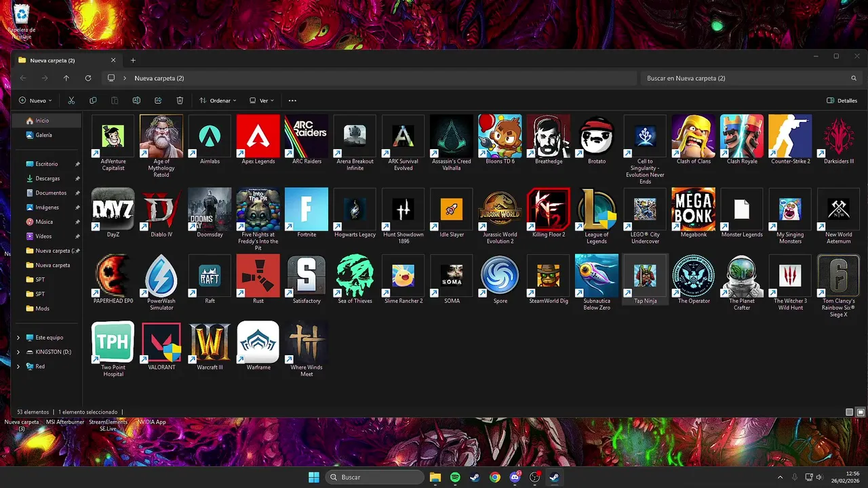Click the Share toolbar icon
This screenshot has width=868, height=488.
point(158,100)
